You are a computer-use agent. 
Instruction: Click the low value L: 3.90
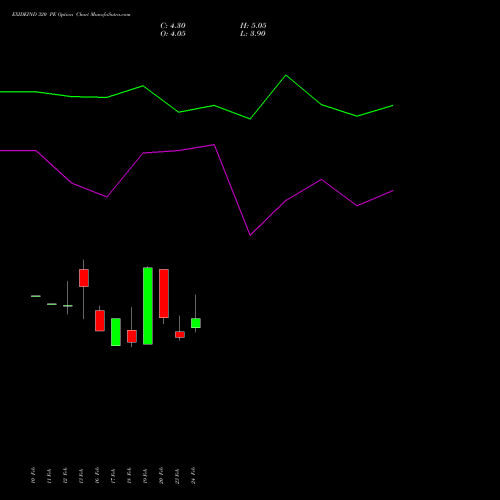pos(253,34)
